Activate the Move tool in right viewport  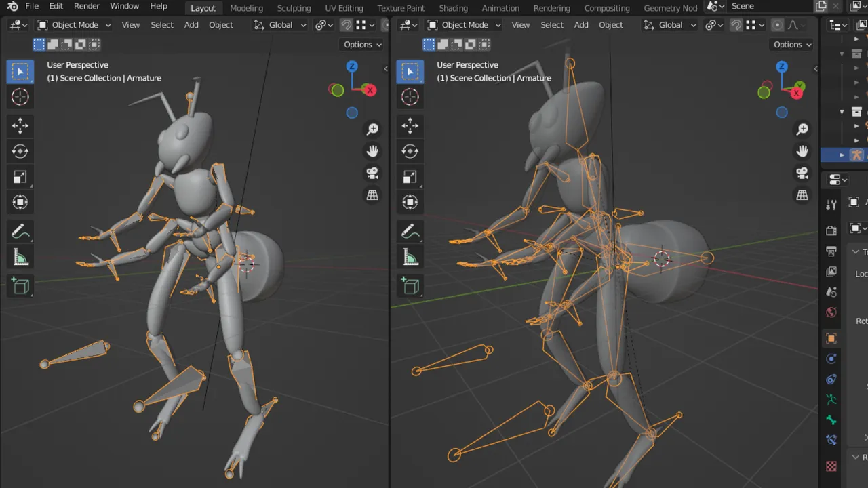(x=410, y=126)
